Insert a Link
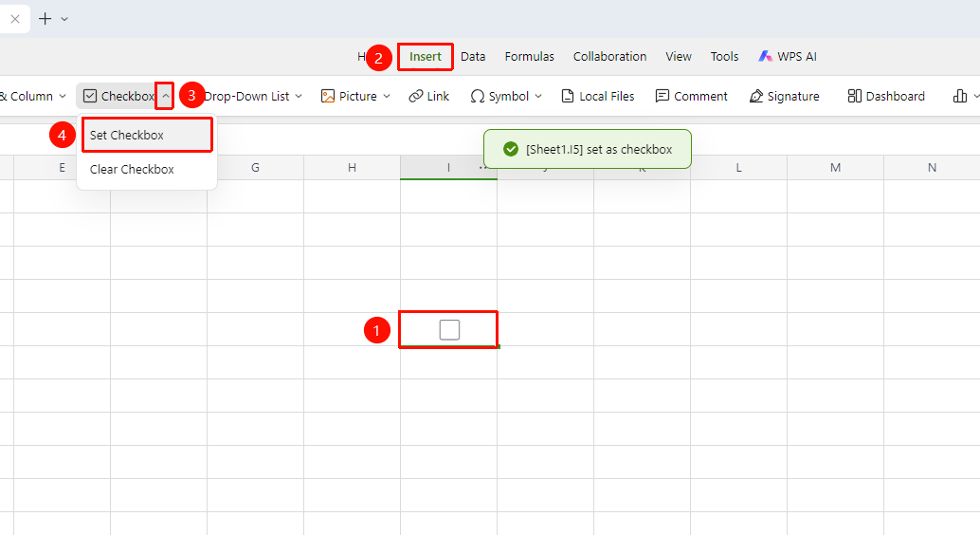The image size is (980, 535). pos(428,97)
